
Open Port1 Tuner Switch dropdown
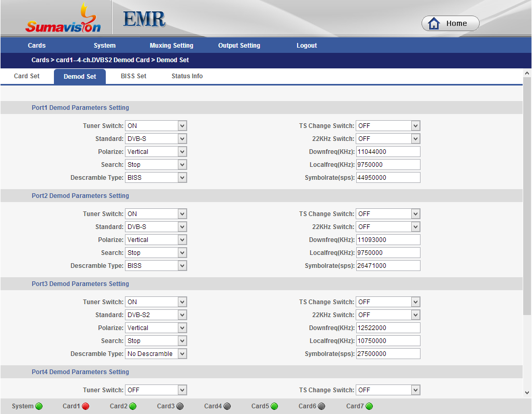coord(156,126)
